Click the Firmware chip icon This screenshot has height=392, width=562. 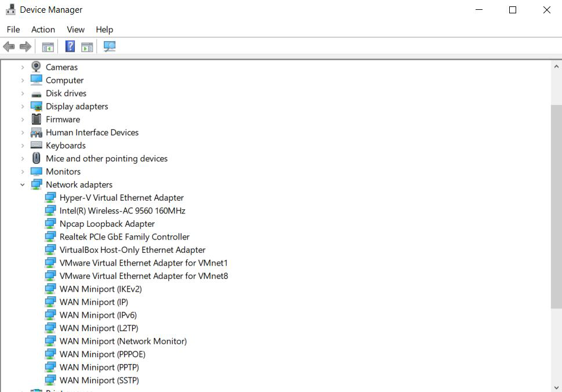37,119
